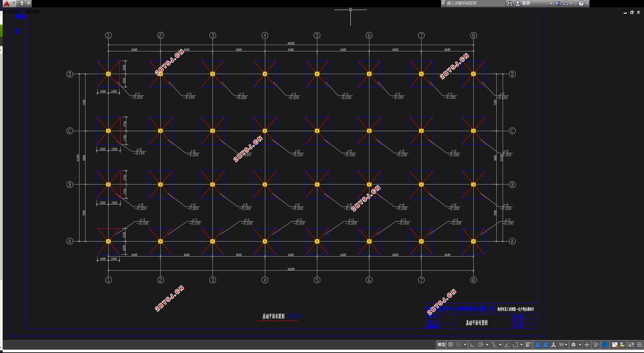Viewport: 644px width, 353px height.
Task: Toggle lineweight display in the status bar
Action: coord(528,345)
